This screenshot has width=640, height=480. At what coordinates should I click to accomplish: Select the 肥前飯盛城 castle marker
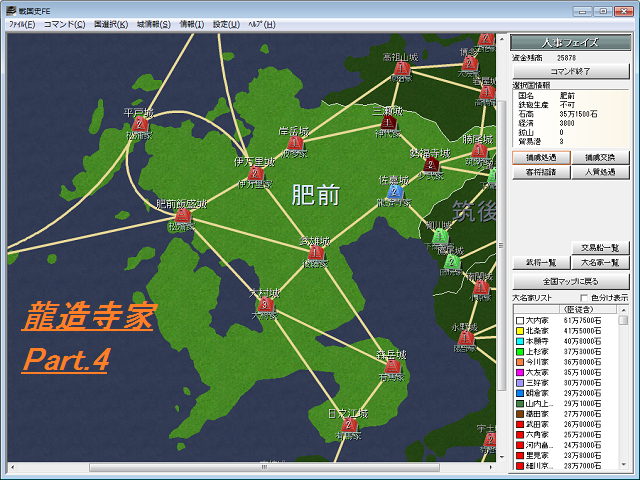click(182, 215)
